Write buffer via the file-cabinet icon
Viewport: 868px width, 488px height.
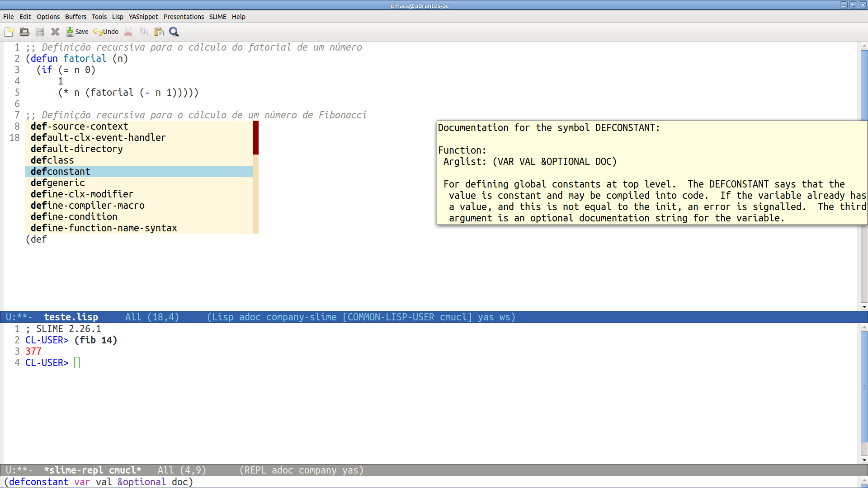tap(39, 32)
